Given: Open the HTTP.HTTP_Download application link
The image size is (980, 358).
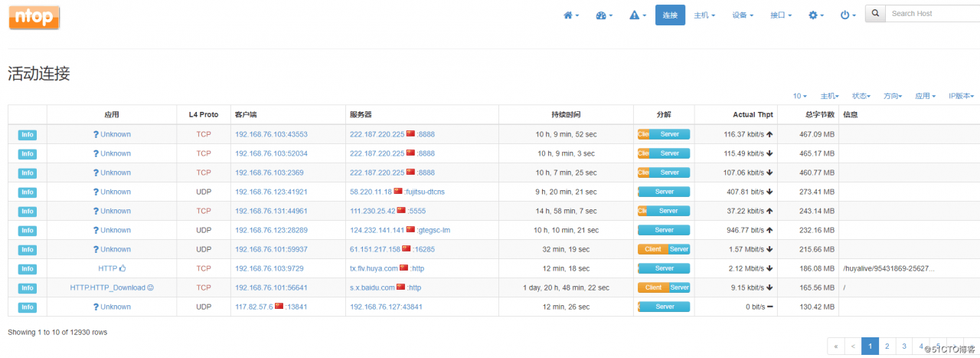Looking at the screenshot, I should [107, 287].
